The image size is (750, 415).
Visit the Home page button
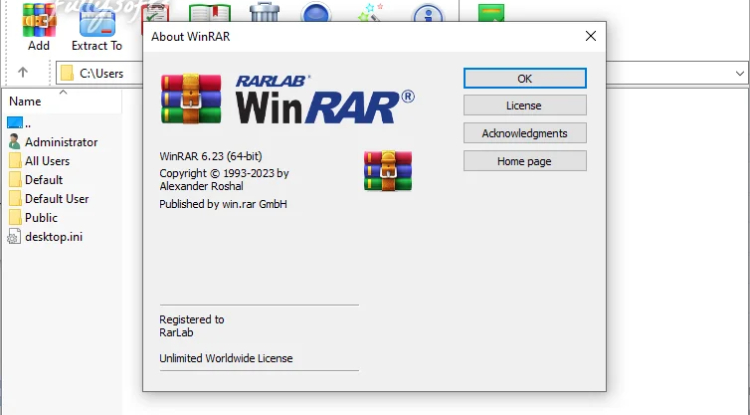coord(525,161)
